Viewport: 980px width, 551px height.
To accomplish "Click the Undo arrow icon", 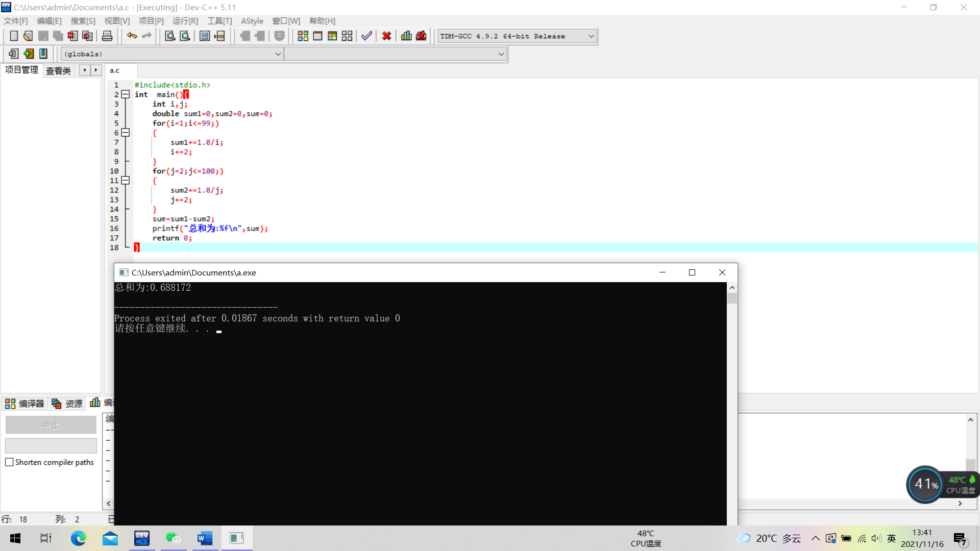I will (x=132, y=36).
